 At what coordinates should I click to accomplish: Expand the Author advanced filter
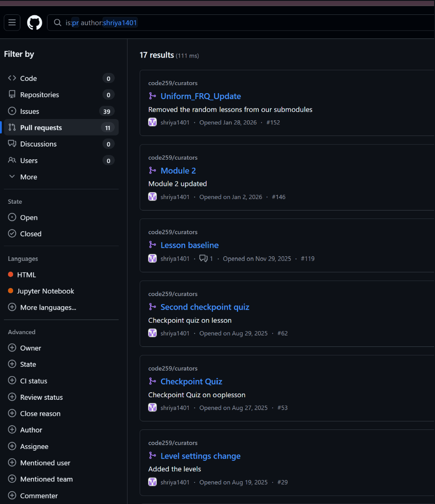click(x=31, y=430)
